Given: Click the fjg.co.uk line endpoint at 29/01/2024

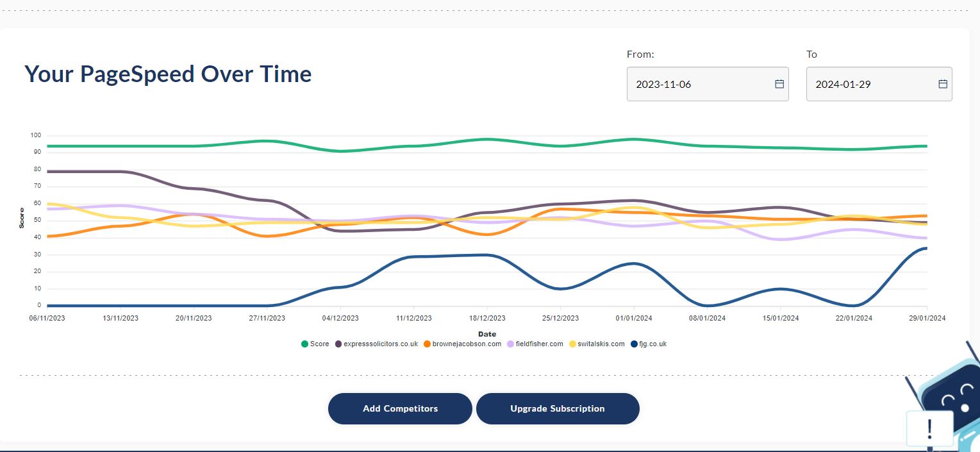Looking at the screenshot, I should point(926,248).
